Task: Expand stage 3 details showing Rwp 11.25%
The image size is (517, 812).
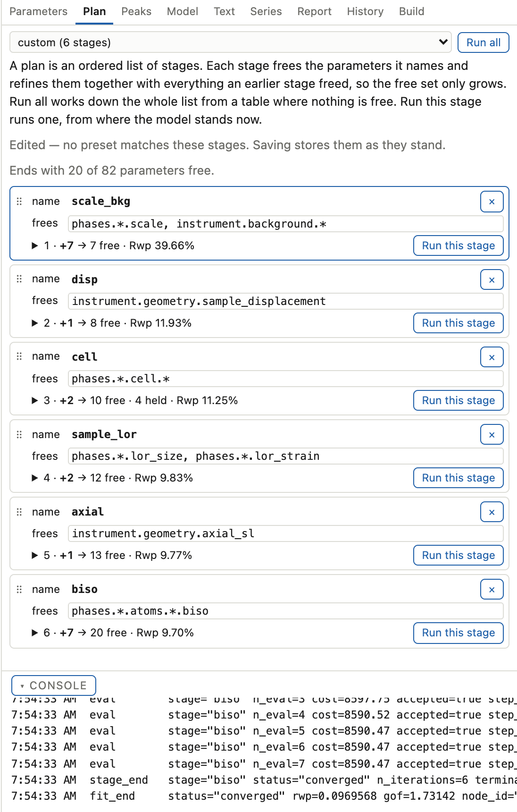Action: tap(134, 400)
